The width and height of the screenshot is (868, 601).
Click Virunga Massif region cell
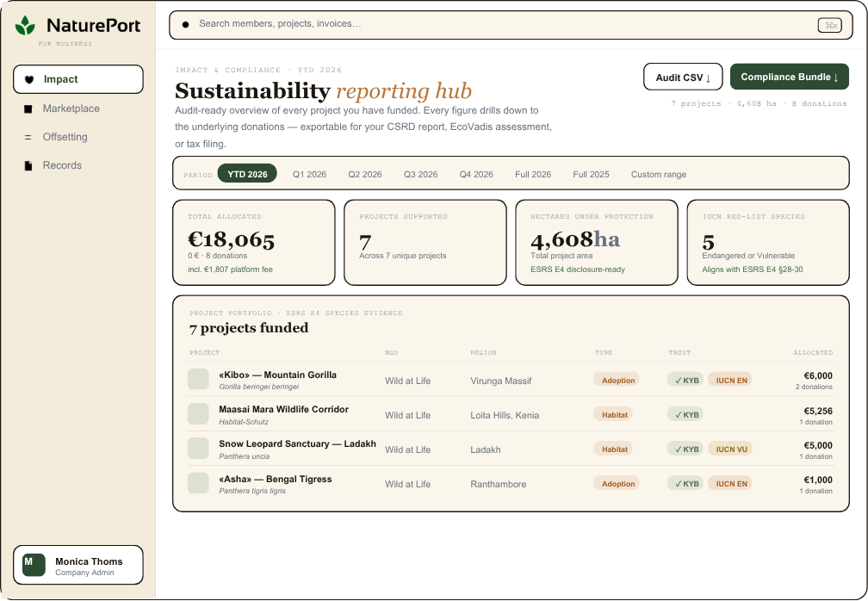click(500, 381)
